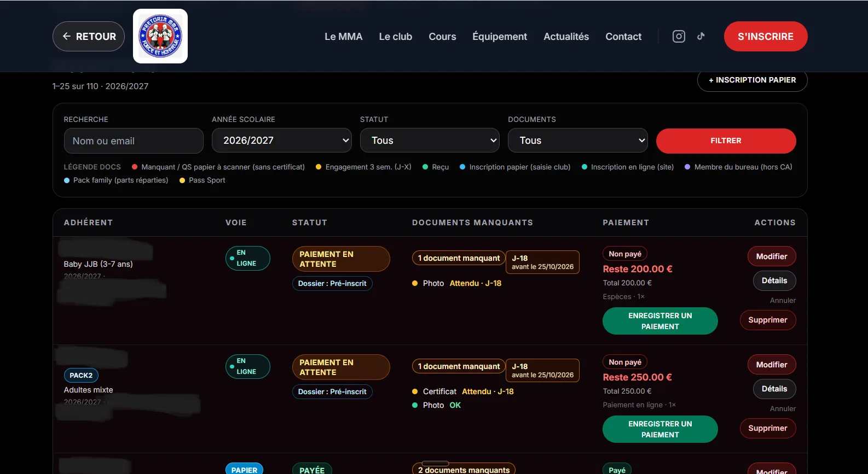This screenshot has width=868, height=474.
Task: Click the 1 document manquant badge for Baby JJB
Action: pos(459,258)
